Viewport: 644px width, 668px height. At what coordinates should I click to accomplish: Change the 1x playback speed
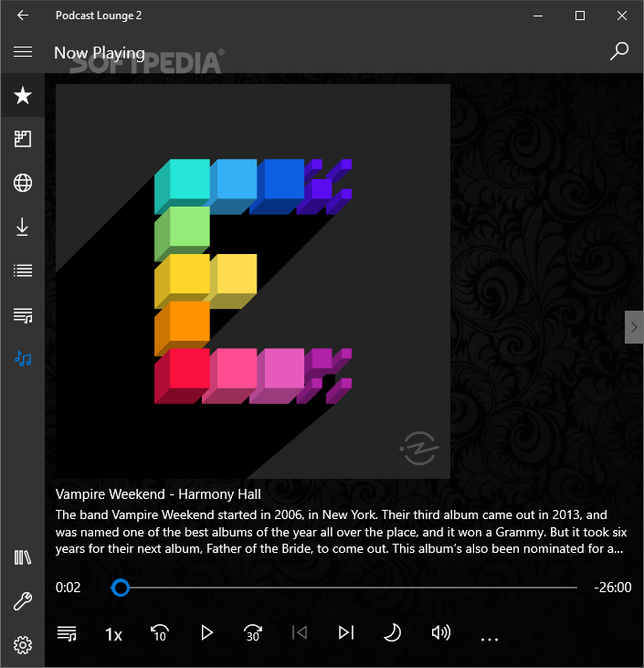(x=113, y=634)
